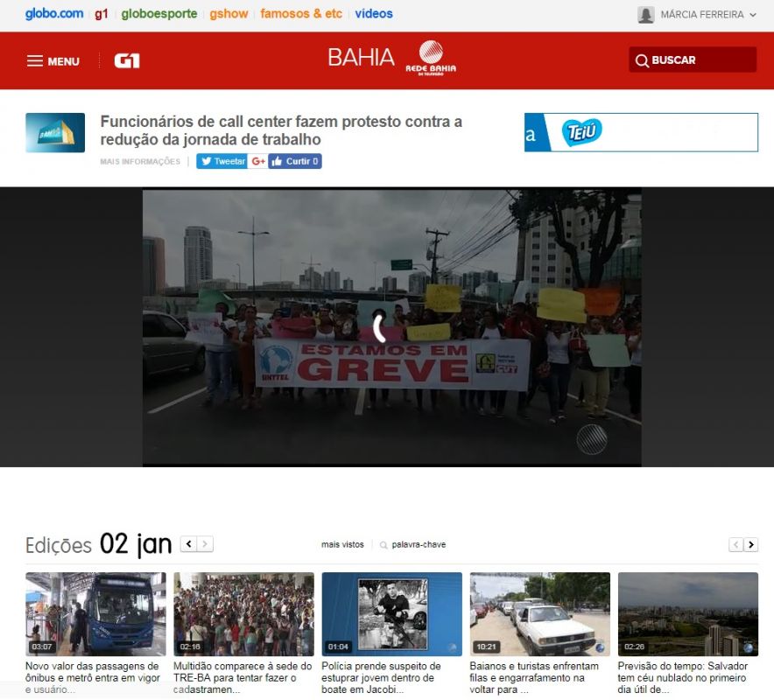Open the hamburger MENU
The image size is (774, 700).
click(53, 61)
